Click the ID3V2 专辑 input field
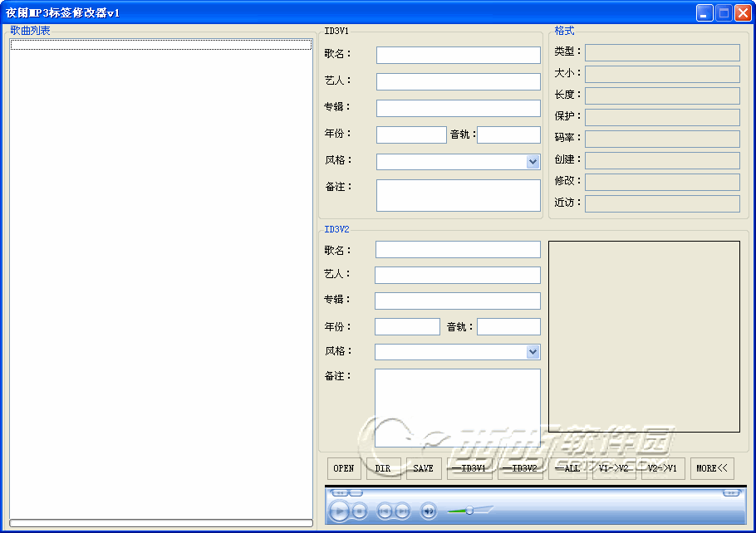Screen dimensions: 756x533 coord(458,301)
